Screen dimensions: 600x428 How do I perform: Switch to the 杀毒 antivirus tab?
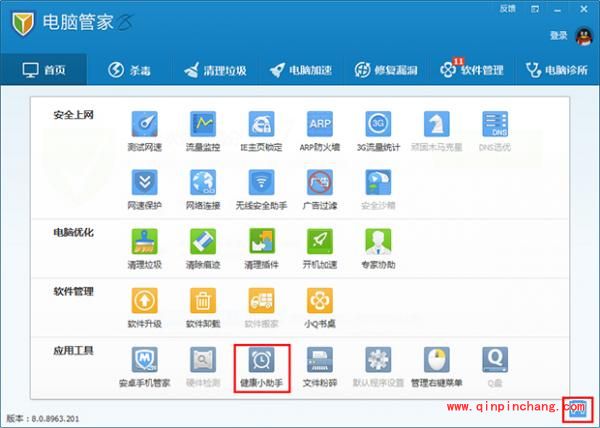point(129,70)
